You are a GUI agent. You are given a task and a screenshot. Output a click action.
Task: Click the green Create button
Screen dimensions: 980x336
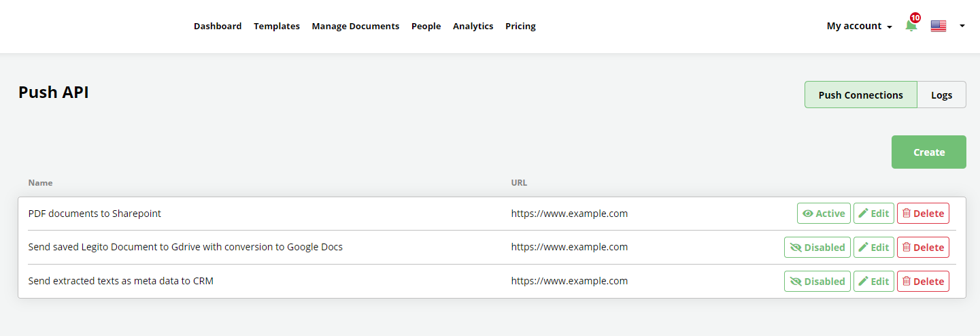[x=929, y=152]
